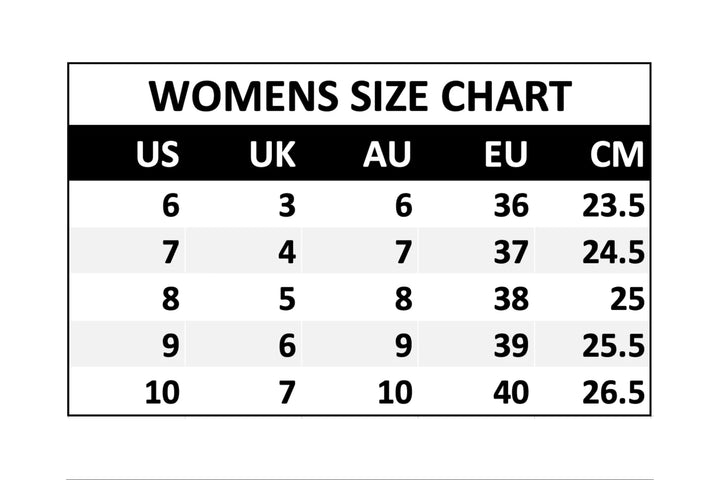Click the 25 CM cell
The image size is (720, 480).
pyautogui.click(x=625, y=299)
